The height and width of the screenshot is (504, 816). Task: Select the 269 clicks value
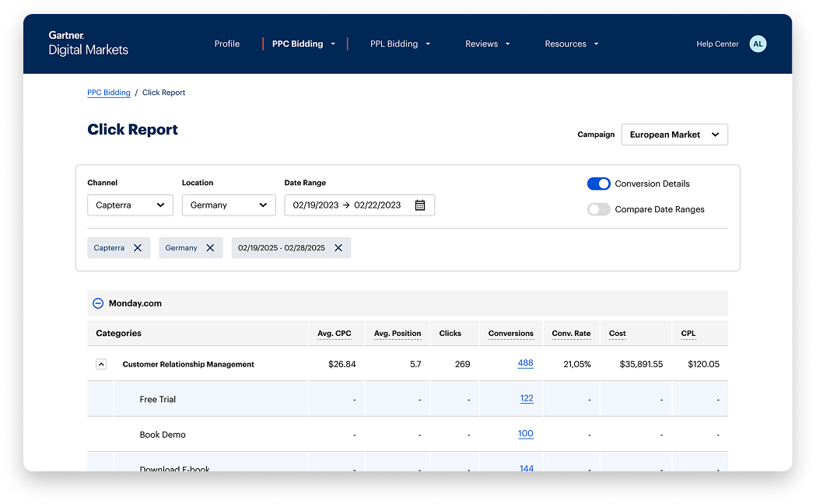(463, 364)
